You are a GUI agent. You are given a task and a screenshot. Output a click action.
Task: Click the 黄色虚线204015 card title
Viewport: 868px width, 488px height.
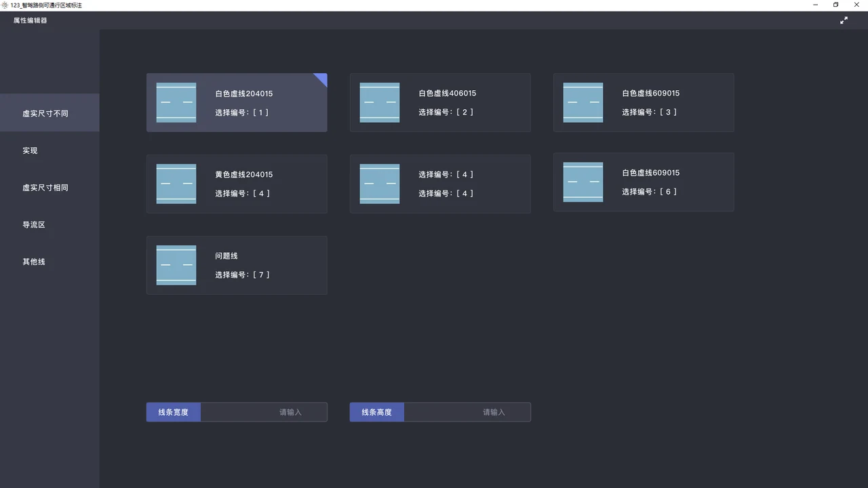[x=244, y=175]
